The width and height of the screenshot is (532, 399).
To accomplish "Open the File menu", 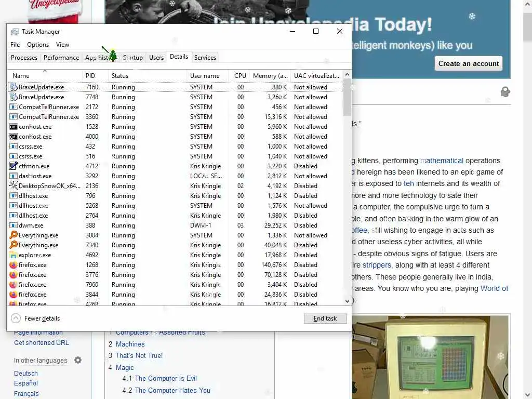I will pyautogui.click(x=15, y=45).
